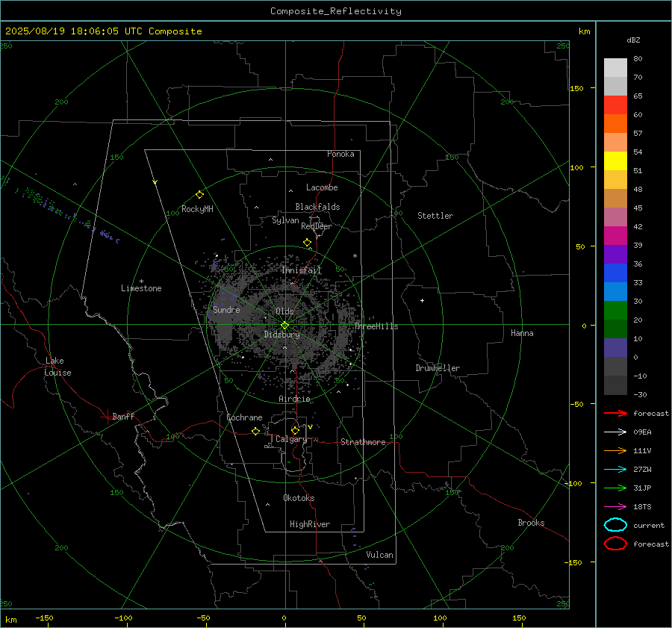Image resolution: width=672 pixels, height=628 pixels.
Task: Click the Limestone label
Action: (141, 288)
